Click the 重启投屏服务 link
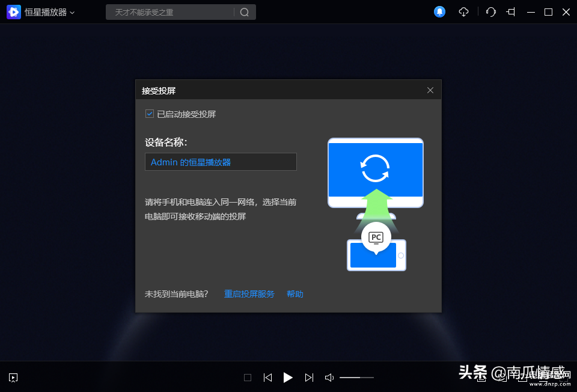Screen dimensions: 577x392 pyautogui.click(x=249, y=294)
